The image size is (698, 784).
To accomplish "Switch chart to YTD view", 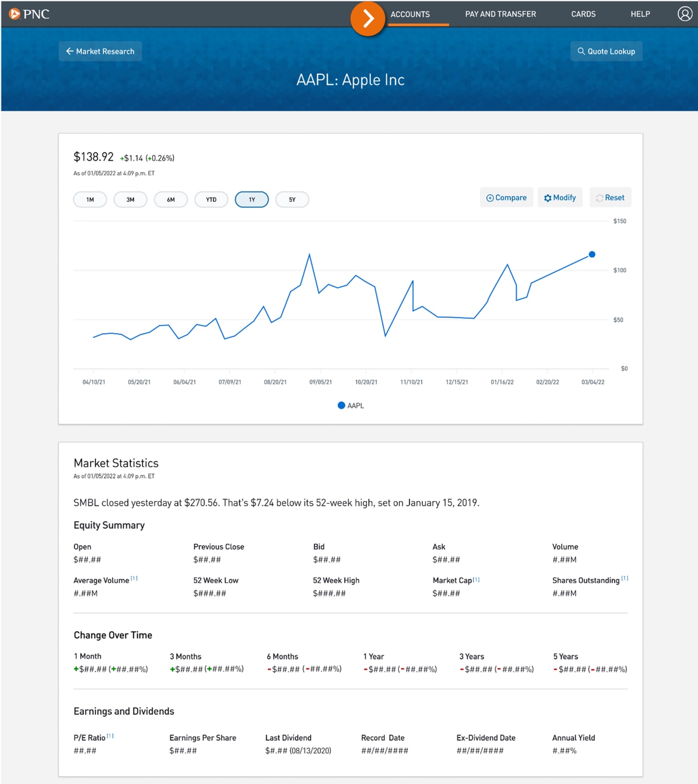I will (211, 200).
